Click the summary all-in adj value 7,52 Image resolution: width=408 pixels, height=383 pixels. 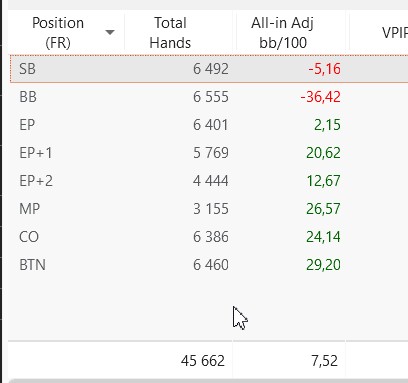324,361
